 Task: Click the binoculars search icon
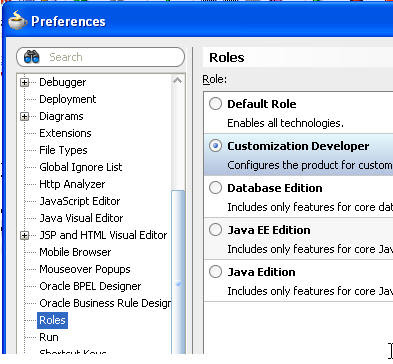pos(32,57)
